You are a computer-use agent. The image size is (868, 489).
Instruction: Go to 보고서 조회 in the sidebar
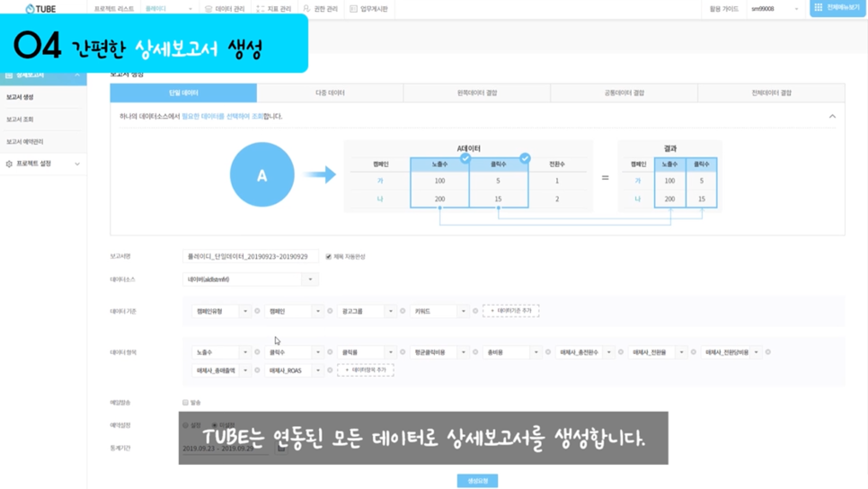click(x=20, y=120)
